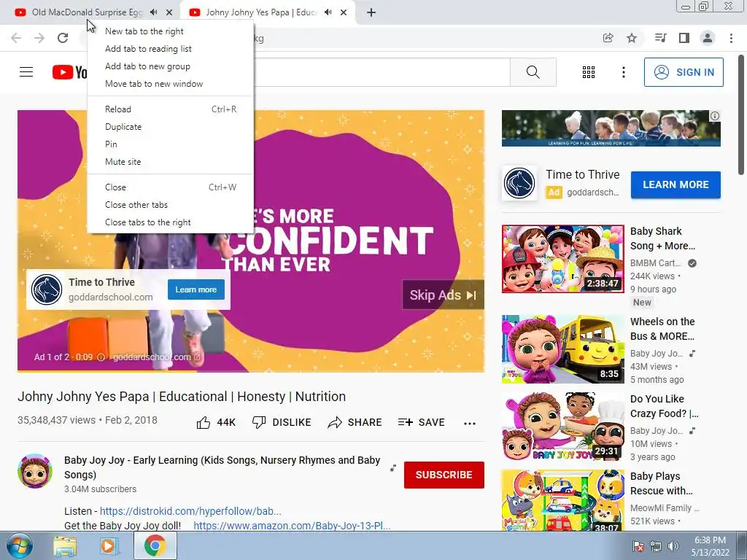Close the Old MacDonald tab
747x560 pixels.
click(x=169, y=12)
